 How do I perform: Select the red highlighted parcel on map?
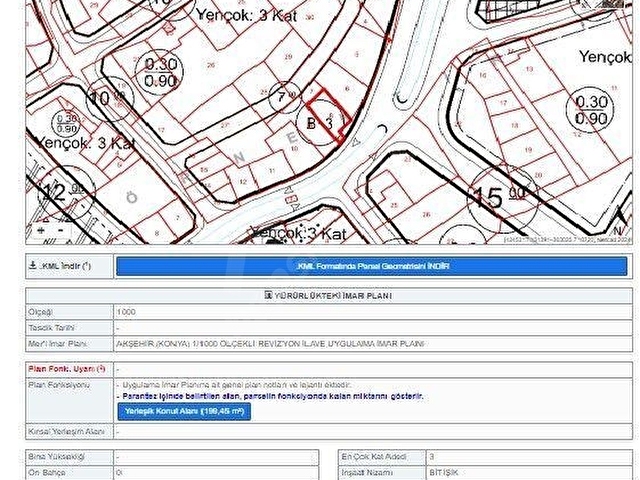click(329, 116)
